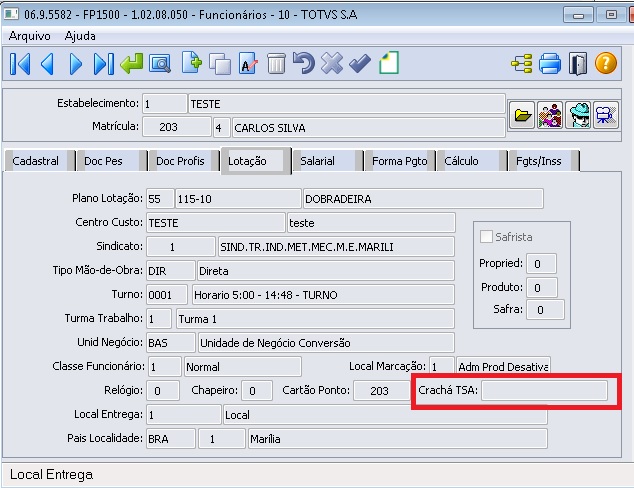The image size is (634, 490).
Task: Go to previous record arrow icon
Action: point(47,63)
